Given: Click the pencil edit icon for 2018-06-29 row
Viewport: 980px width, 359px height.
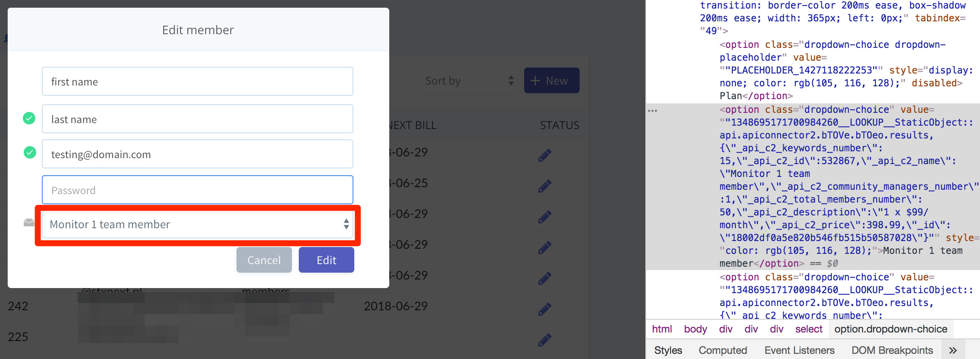Looking at the screenshot, I should [x=545, y=309].
